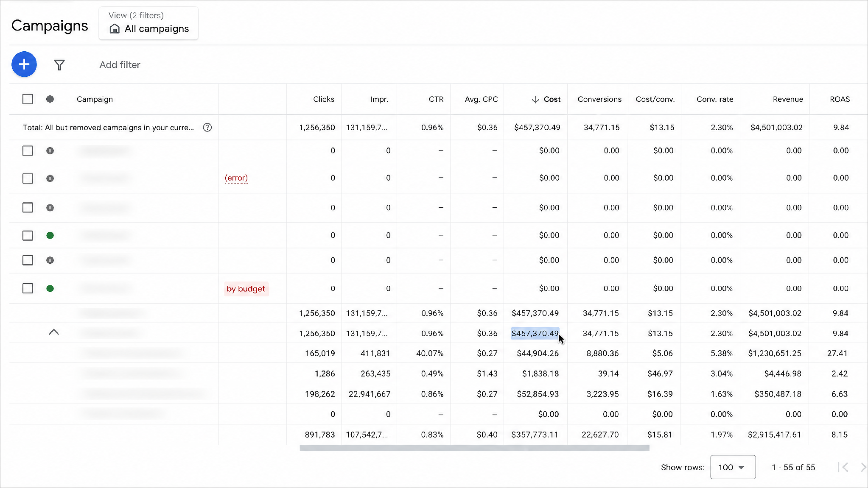
Task: Select checkbox on the by budget row
Action: (28, 289)
